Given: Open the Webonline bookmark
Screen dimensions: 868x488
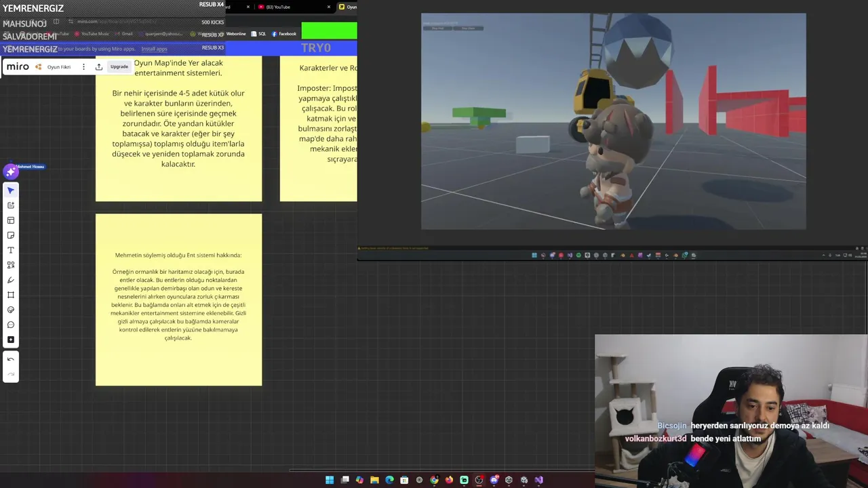Looking at the screenshot, I should click(236, 34).
